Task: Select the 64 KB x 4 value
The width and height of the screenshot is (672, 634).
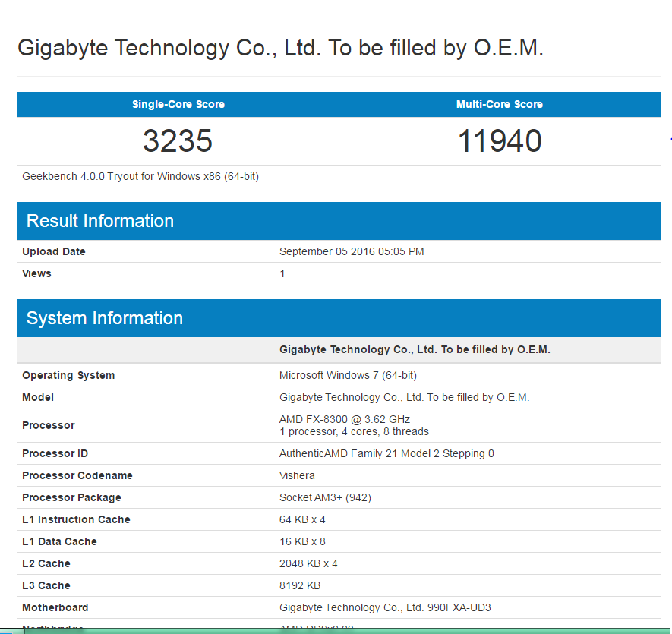Action: [302, 519]
